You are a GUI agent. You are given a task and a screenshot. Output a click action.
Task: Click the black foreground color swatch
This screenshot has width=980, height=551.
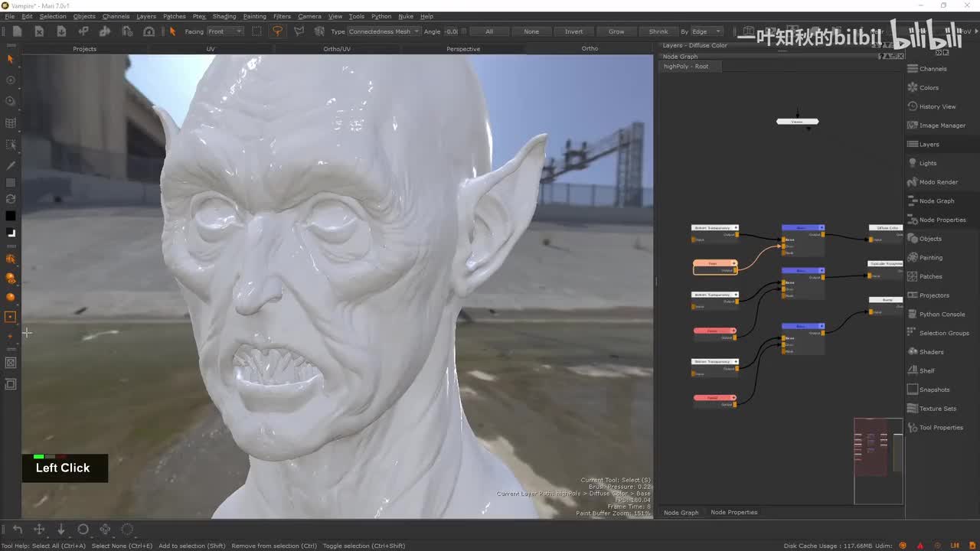(11, 216)
